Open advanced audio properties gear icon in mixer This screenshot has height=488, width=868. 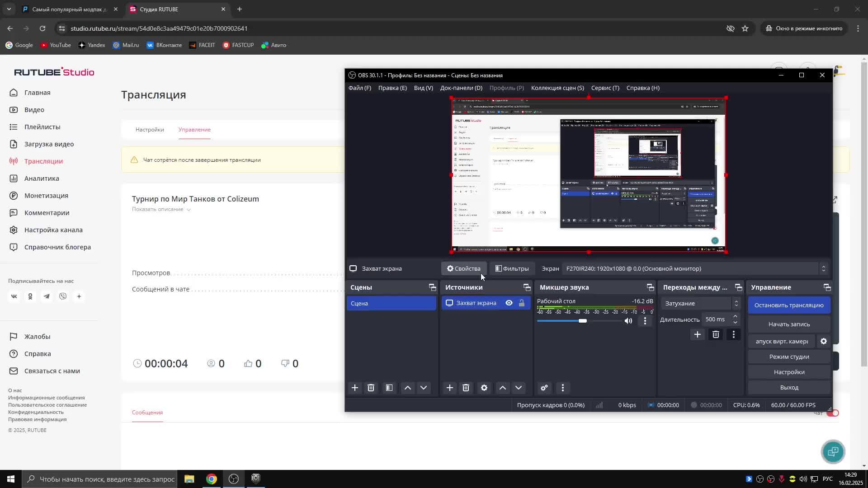(544, 388)
